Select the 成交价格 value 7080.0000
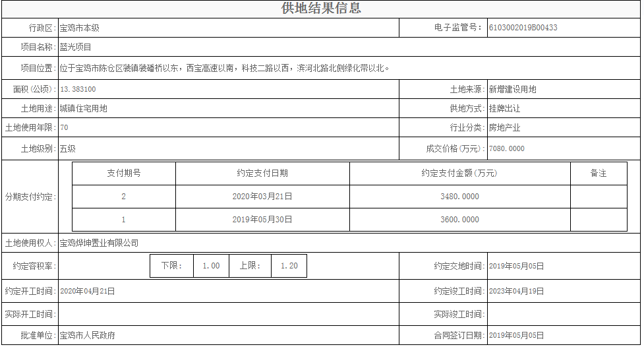The image size is (644, 347). (x=506, y=149)
